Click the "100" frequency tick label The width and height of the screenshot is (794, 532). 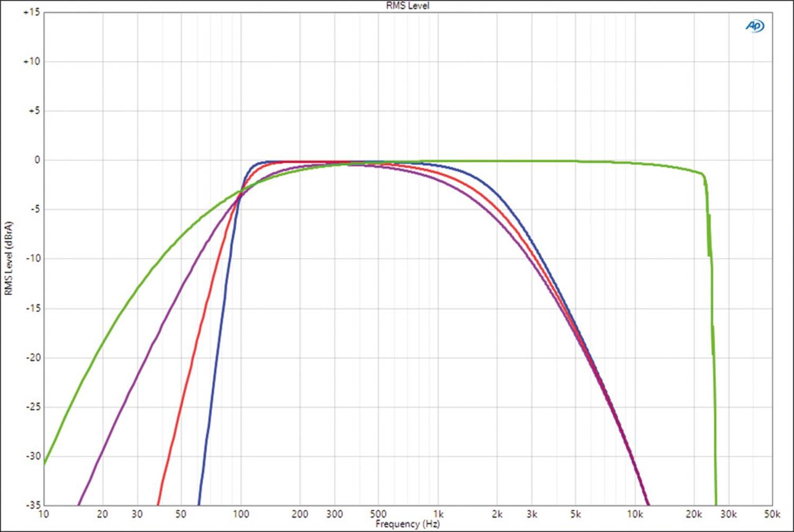pos(241,514)
